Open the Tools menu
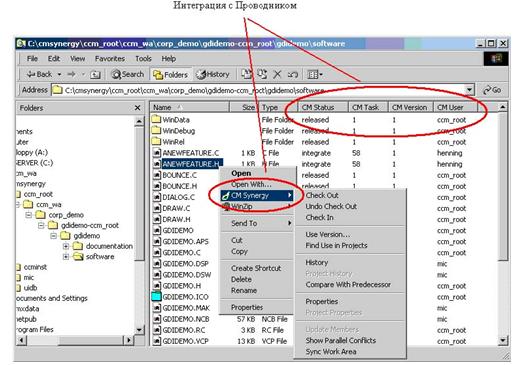Viewport: 513px width, 365px height. click(143, 59)
